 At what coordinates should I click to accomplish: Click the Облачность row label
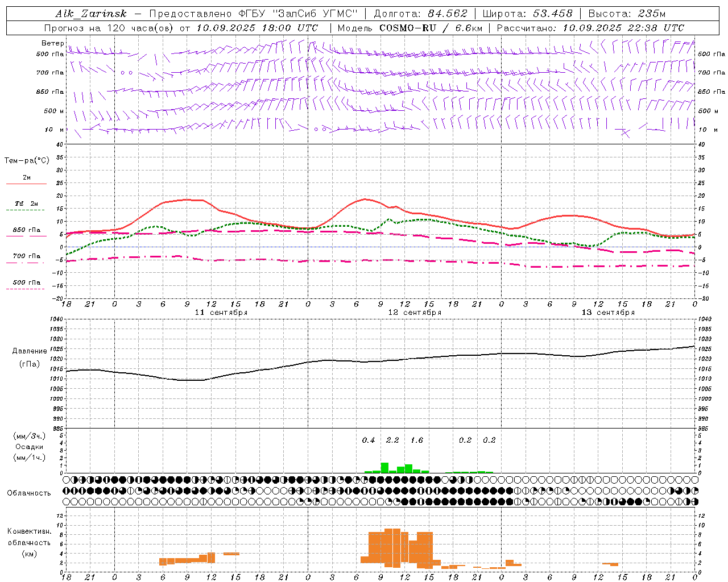pos(29,493)
